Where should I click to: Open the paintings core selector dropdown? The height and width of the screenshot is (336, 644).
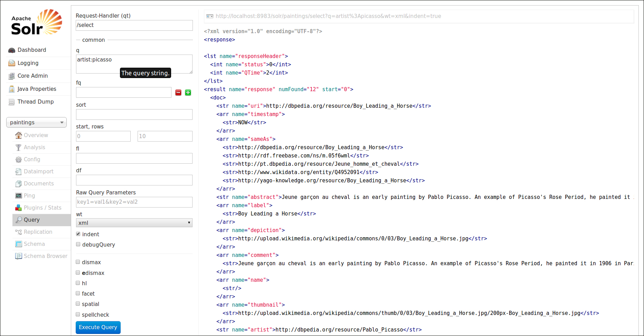(x=36, y=122)
